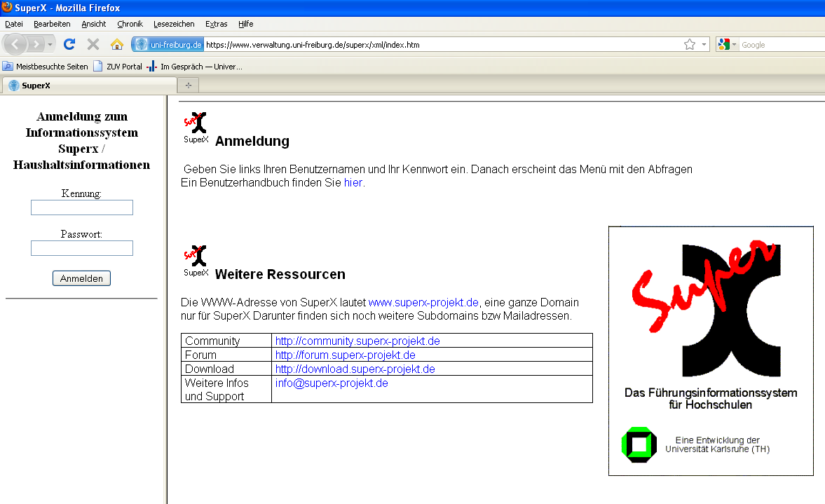The width and height of the screenshot is (825, 504).
Task: Open the Extras menu
Action: [217, 24]
